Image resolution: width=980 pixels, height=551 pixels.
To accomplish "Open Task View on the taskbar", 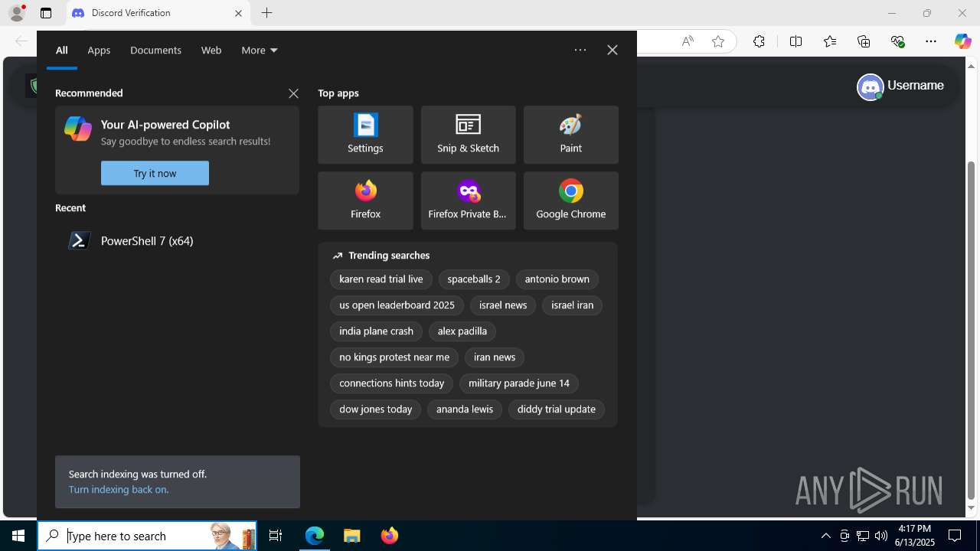I will click(276, 536).
